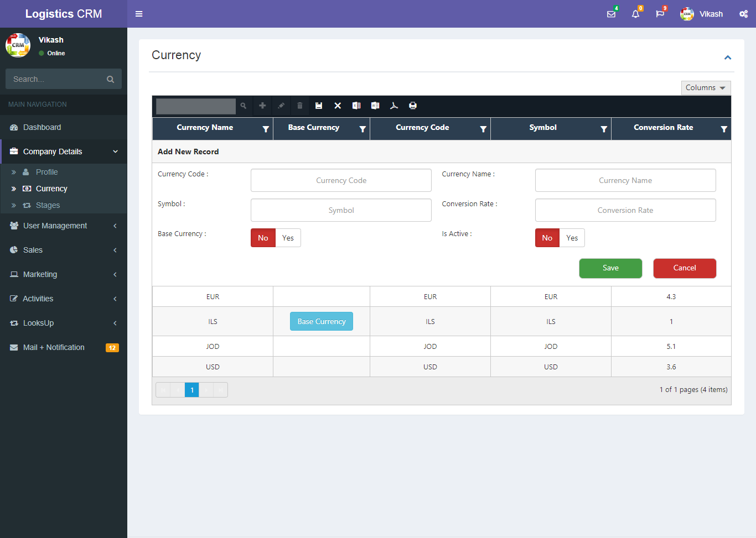Select the edit pencil icon in the grid toolbar

[281, 106]
